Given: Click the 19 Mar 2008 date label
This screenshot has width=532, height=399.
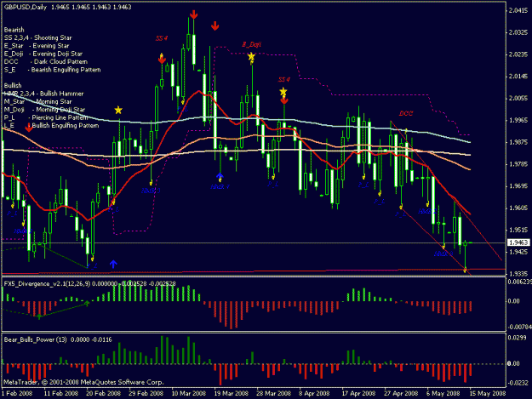Looking at the screenshot, I should pyautogui.click(x=231, y=394).
